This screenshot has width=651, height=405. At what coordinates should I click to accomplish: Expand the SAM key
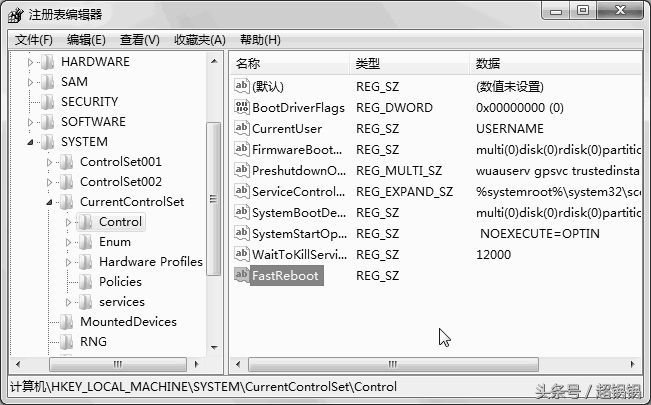pyautogui.click(x=30, y=82)
